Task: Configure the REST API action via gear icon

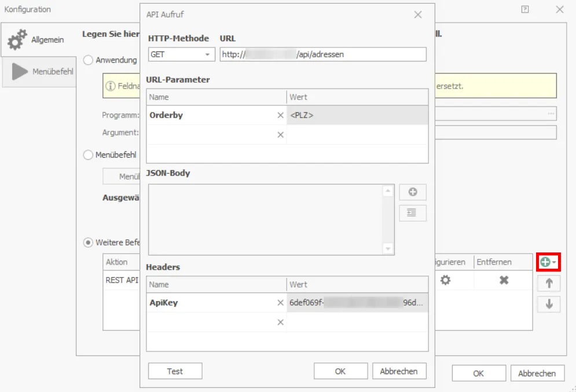Action: (445, 280)
